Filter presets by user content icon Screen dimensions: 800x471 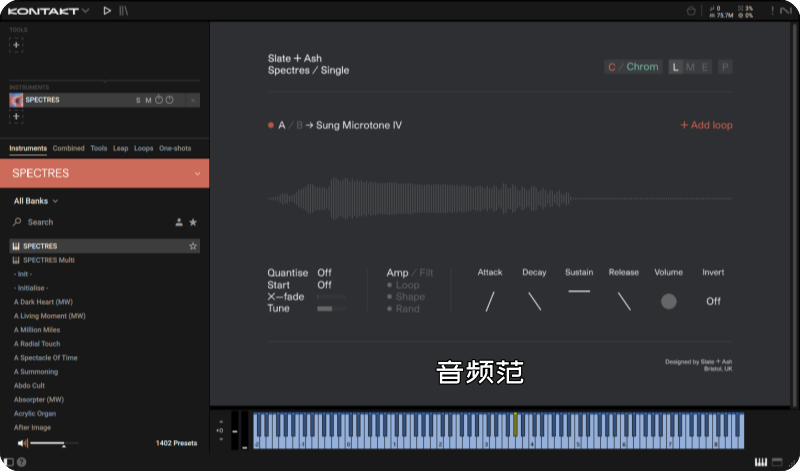coord(178,222)
